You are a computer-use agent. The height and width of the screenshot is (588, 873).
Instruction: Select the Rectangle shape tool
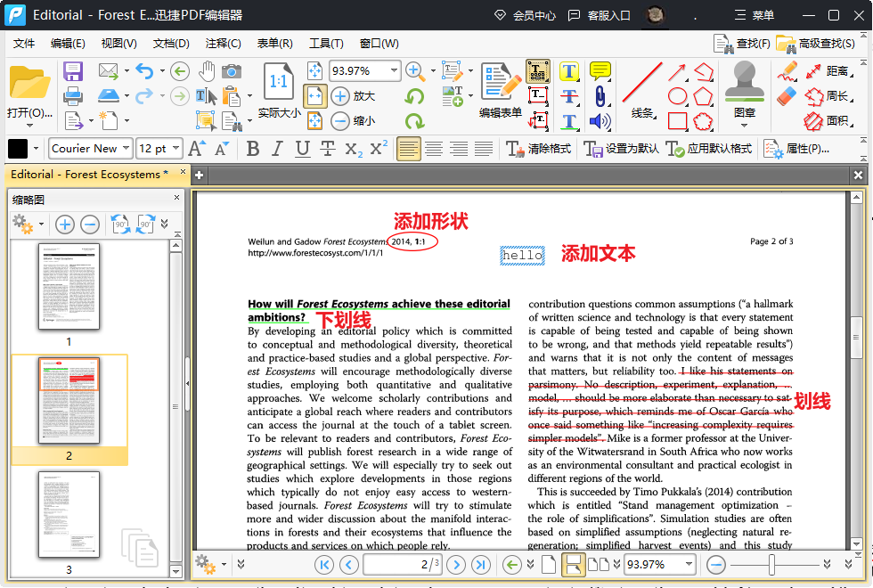(677, 121)
